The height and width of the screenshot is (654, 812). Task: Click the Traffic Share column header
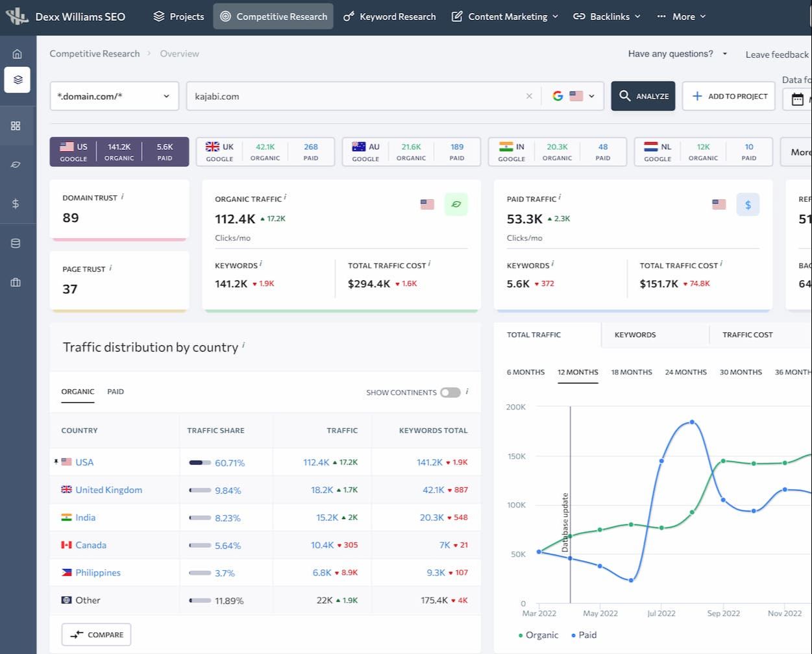pyautogui.click(x=216, y=430)
